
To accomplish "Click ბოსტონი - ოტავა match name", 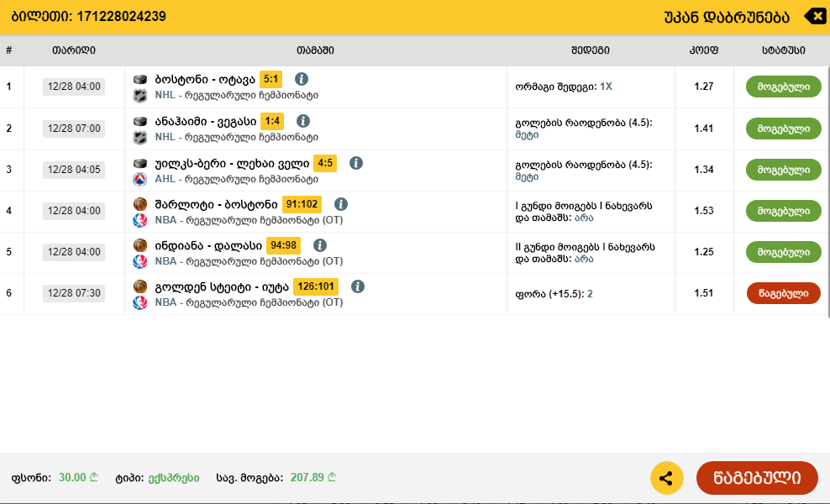I will [205, 80].
